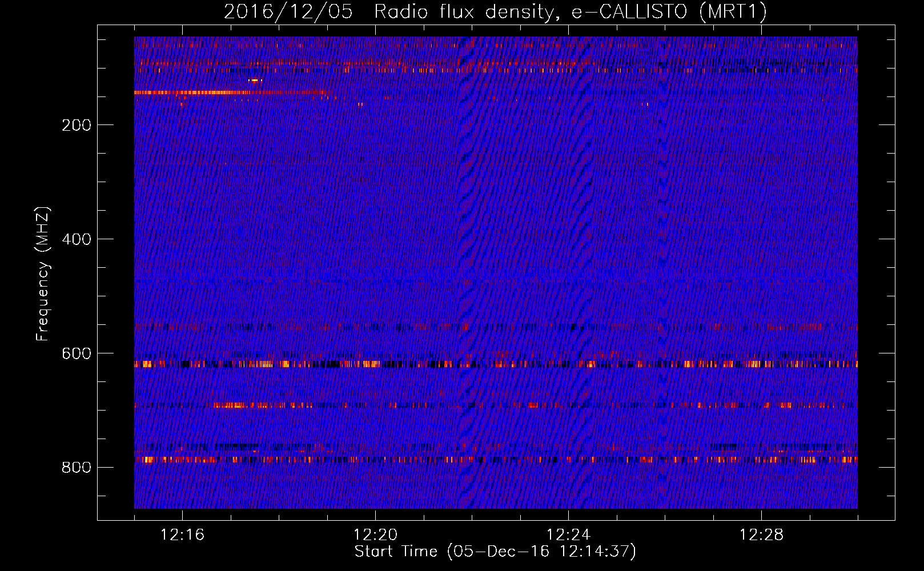924x571 pixels.
Task: Click the 12:28 time tick label
Action: (761, 535)
